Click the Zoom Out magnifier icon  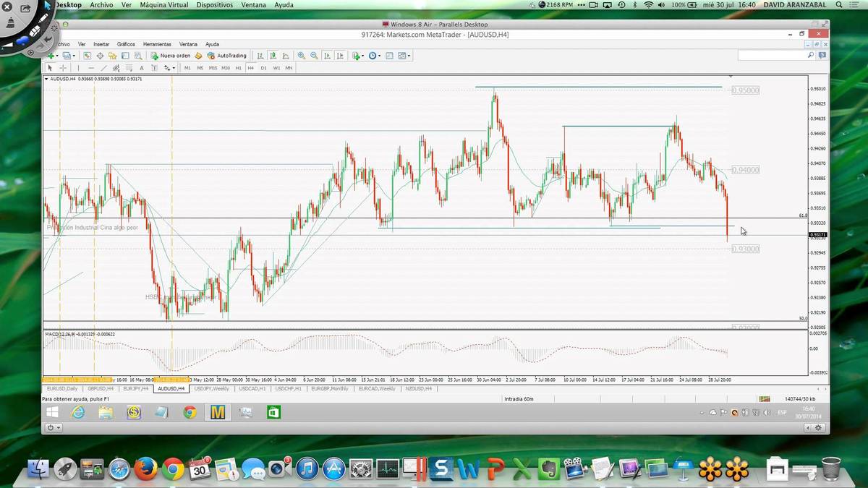pyautogui.click(x=314, y=56)
